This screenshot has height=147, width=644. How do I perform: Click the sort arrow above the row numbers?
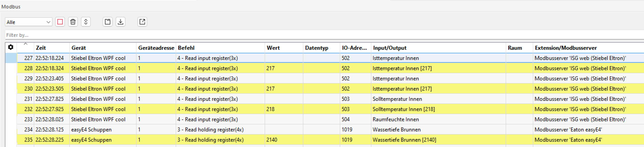pyautogui.click(x=26, y=44)
